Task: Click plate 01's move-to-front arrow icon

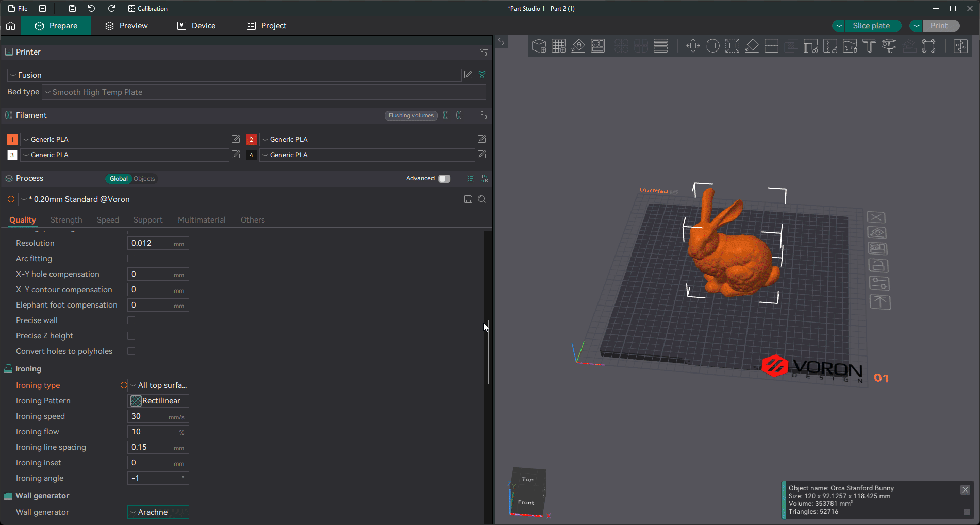Action: pos(880,302)
